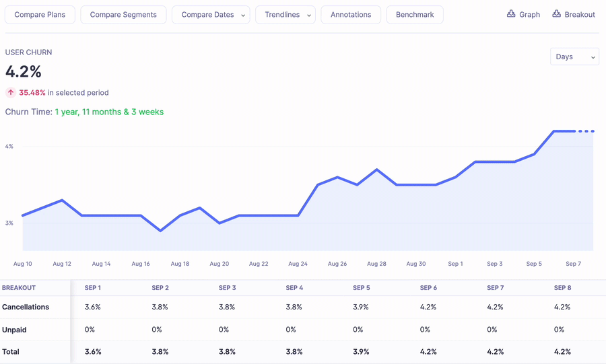
Task: Open the Annotations option
Action: (x=351, y=15)
